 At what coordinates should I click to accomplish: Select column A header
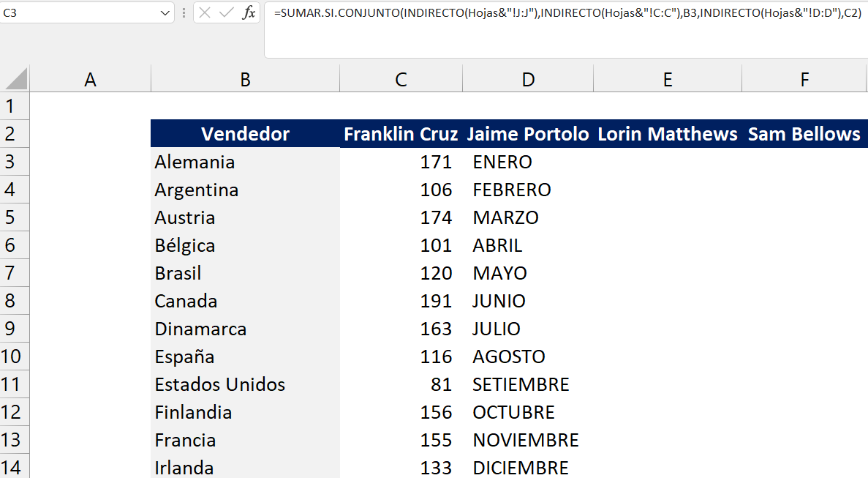tap(90, 80)
